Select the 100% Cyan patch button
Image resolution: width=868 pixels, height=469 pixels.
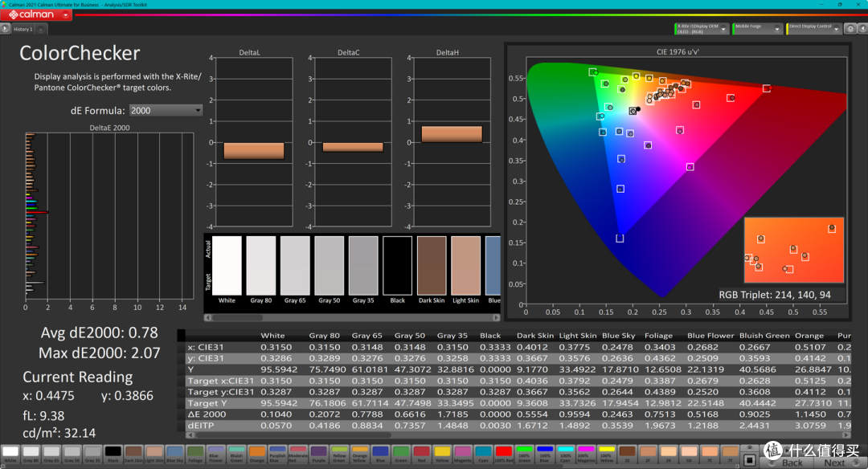[x=565, y=454]
